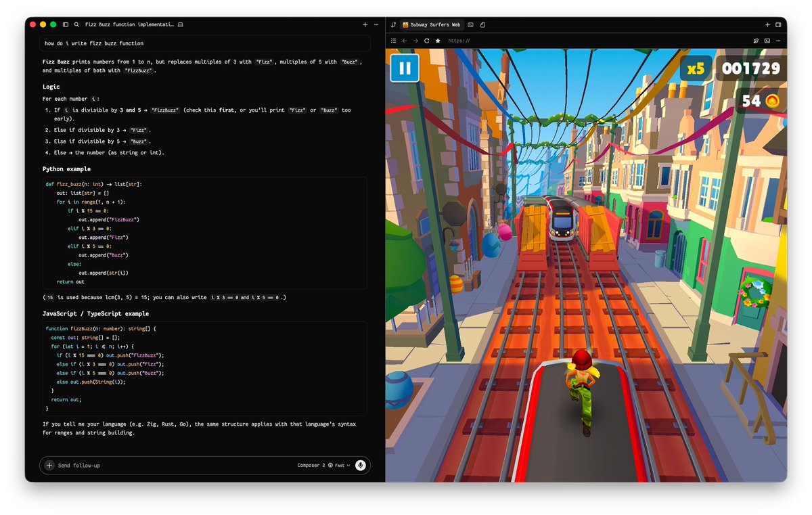Viewport: 812px width, 515px height.
Task: Pause the Subway Surfers game
Action: pyautogui.click(x=405, y=68)
